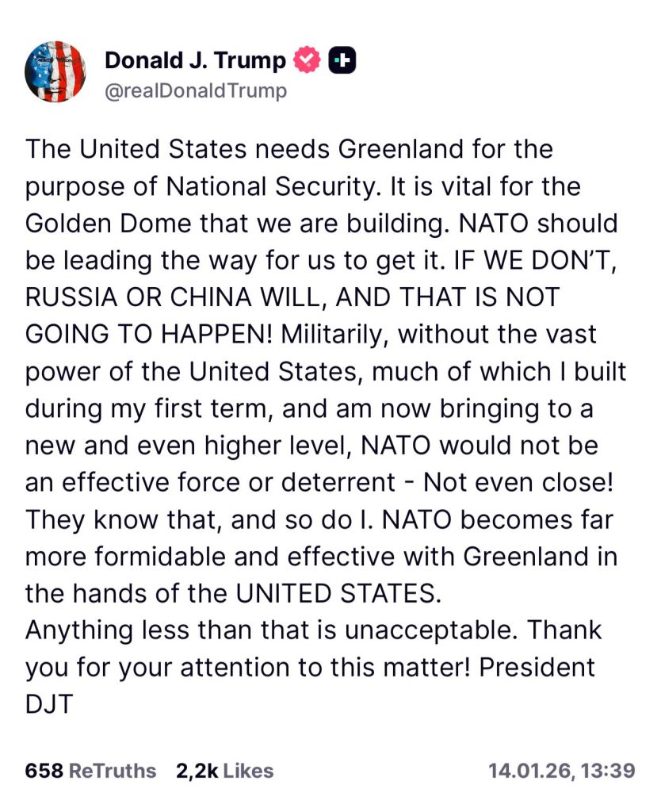Open the Donald J. Trump display name

[195, 60]
